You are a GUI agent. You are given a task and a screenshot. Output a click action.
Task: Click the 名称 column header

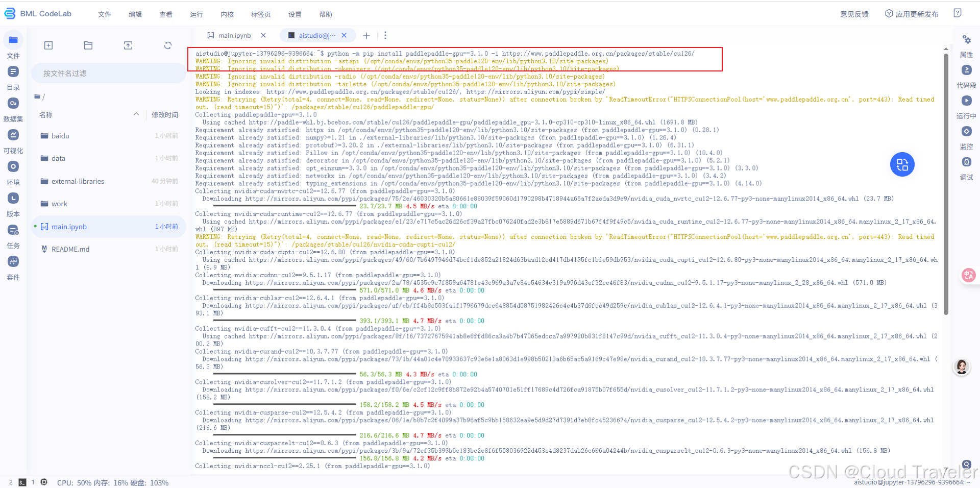pyautogui.click(x=46, y=115)
